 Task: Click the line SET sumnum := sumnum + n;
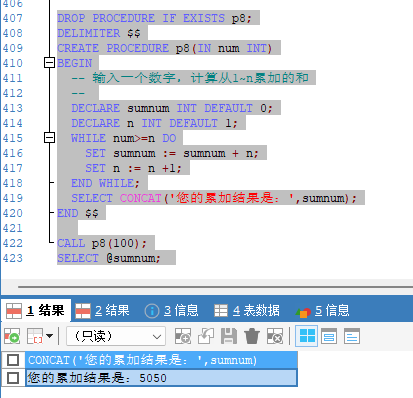[x=172, y=153]
